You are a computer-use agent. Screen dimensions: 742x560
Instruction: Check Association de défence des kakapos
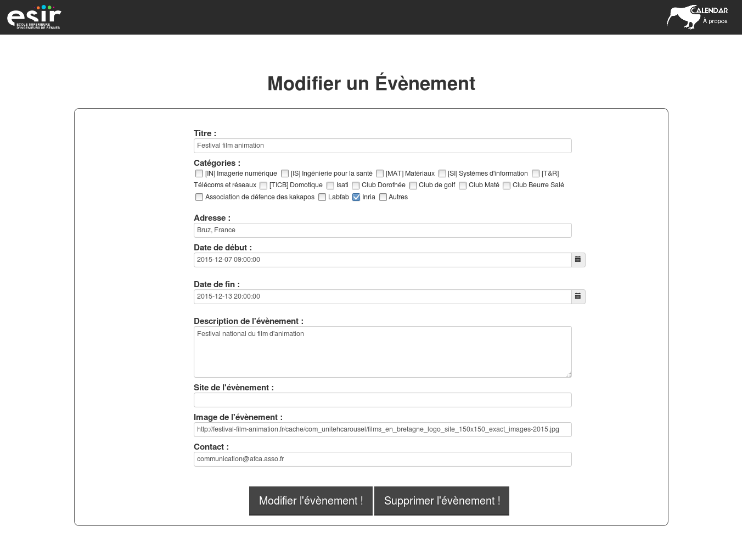tap(199, 197)
